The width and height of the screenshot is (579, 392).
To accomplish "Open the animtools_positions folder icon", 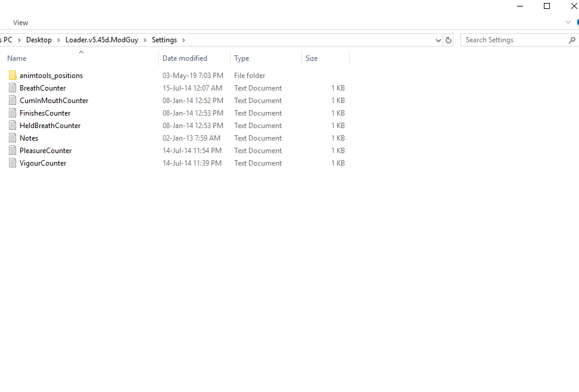I will tap(13, 76).
